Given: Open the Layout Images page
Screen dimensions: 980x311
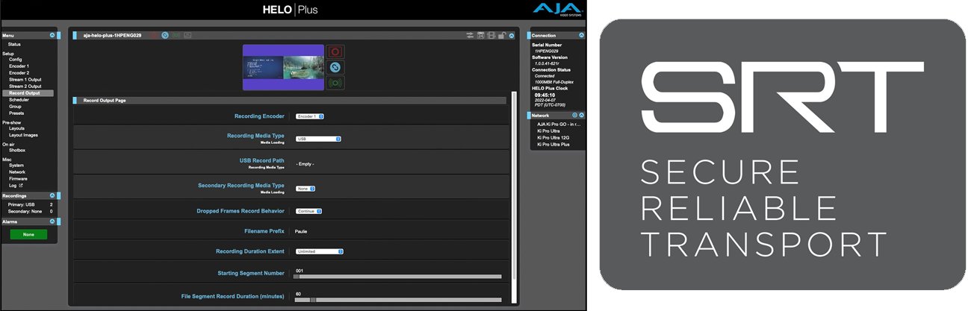Looking at the screenshot, I should pyautogui.click(x=23, y=135).
